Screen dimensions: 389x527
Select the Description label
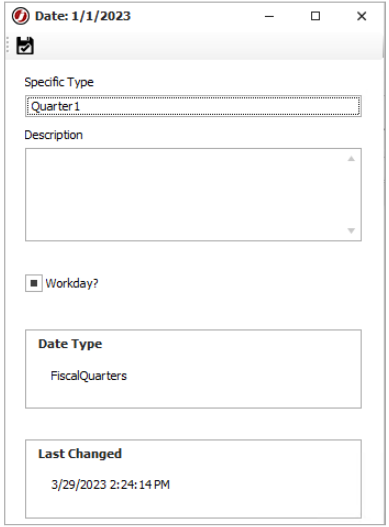pyautogui.click(x=53, y=135)
